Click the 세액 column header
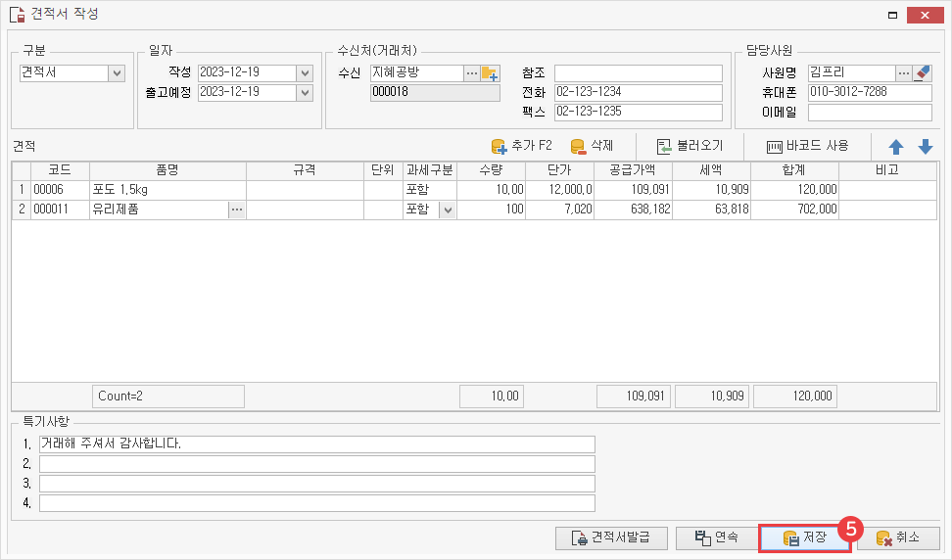 711,170
